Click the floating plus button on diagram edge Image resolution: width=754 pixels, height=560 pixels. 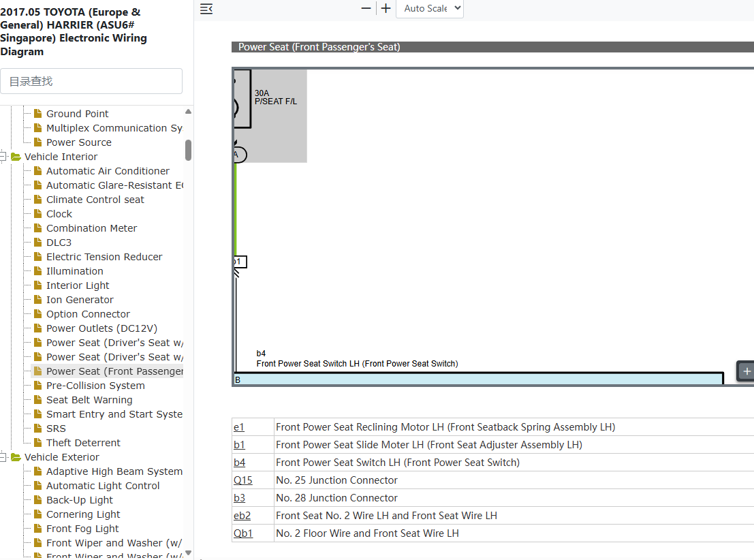pos(746,371)
